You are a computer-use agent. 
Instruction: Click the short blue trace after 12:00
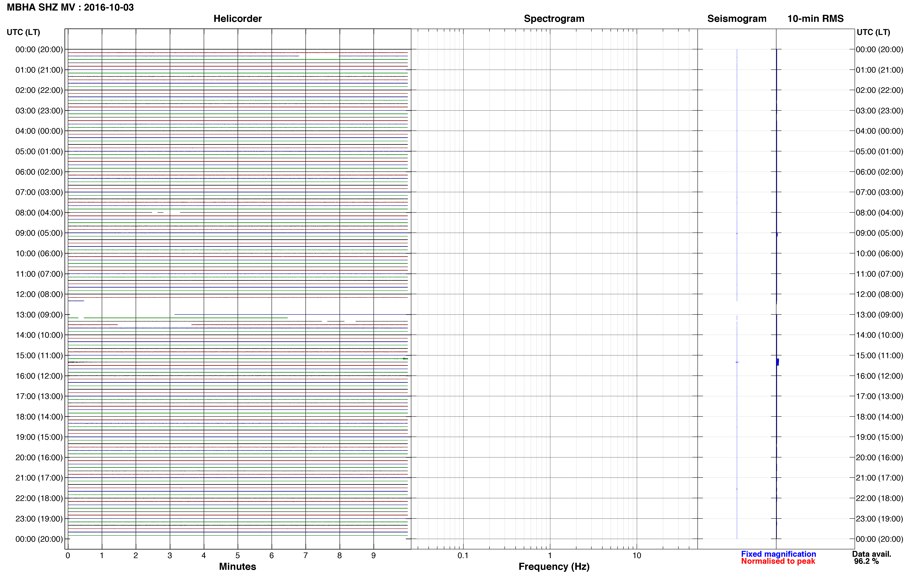pos(76,301)
